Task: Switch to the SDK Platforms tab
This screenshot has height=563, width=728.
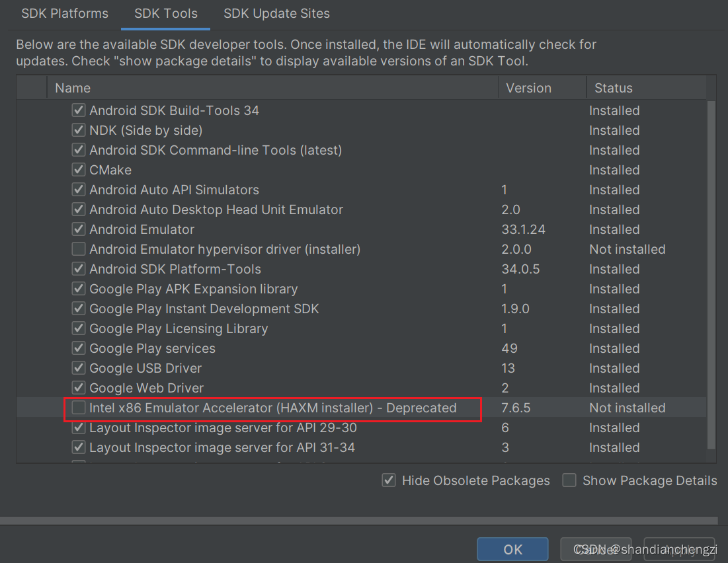Action: pyautogui.click(x=65, y=13)
